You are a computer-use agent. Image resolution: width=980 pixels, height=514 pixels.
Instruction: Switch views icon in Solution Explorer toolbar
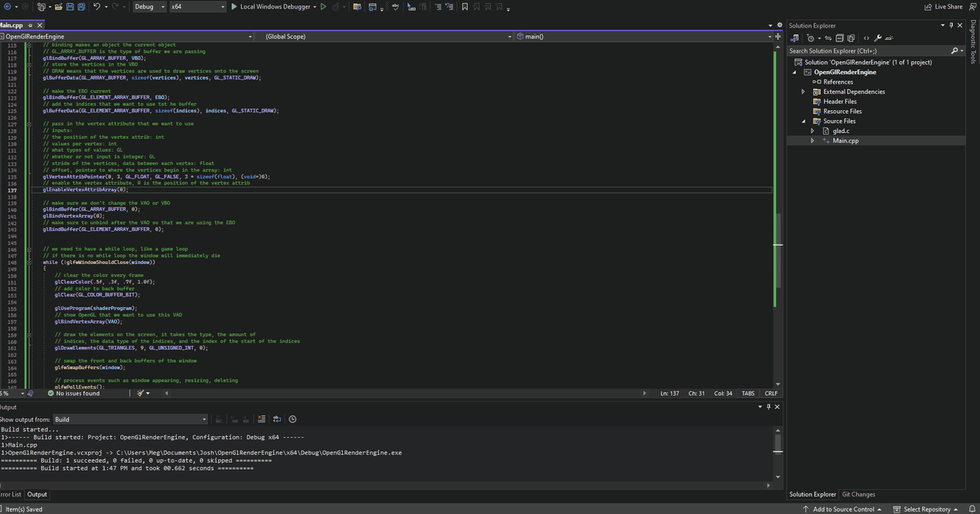pos(795,38)
